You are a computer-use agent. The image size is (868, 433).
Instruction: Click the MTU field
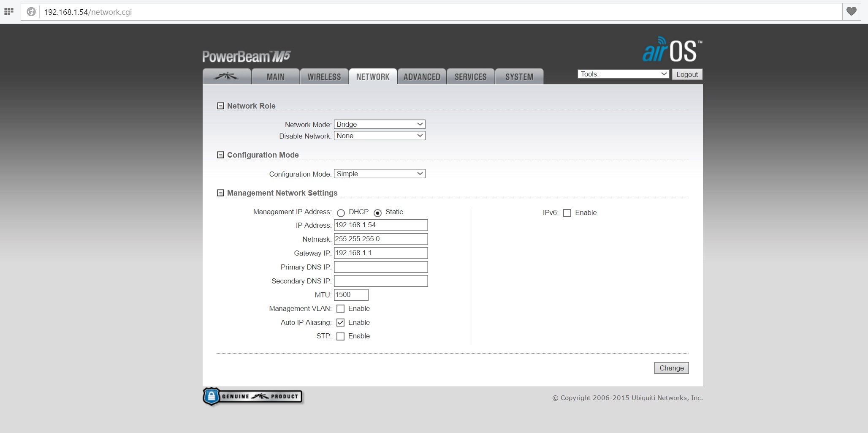(x=351, y=295)
